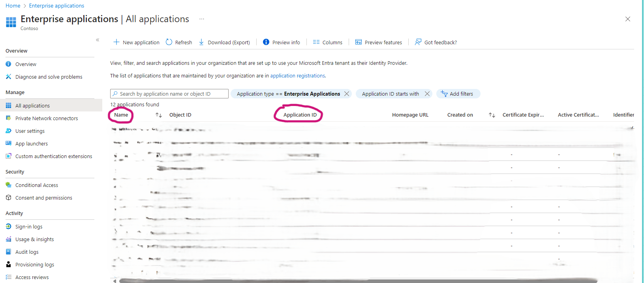Click the horizontal scrollbar under the table

pyautogui.click(x=358, y=281)
